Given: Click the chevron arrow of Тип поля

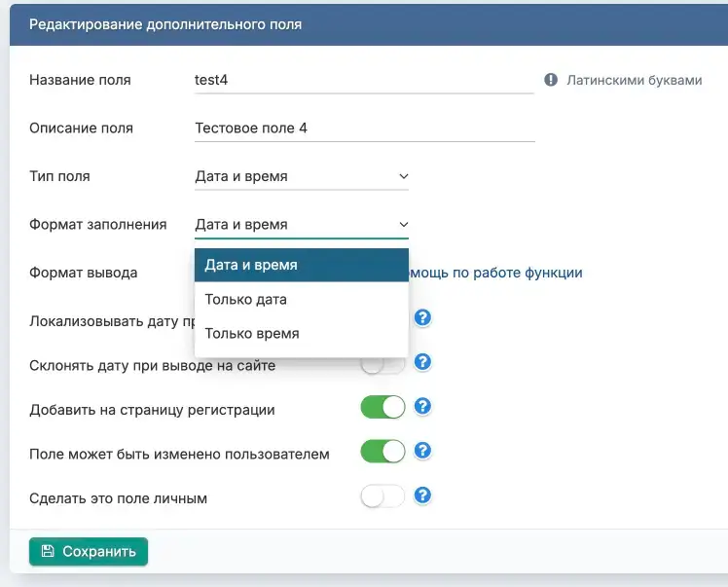Looking at the screenshot, I should (x=403, y=176).
